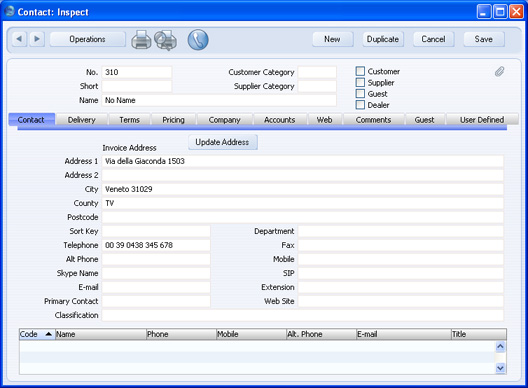The image size is (528, 388).
Task: Click the Mobile input field
Action: coord(401,259)
